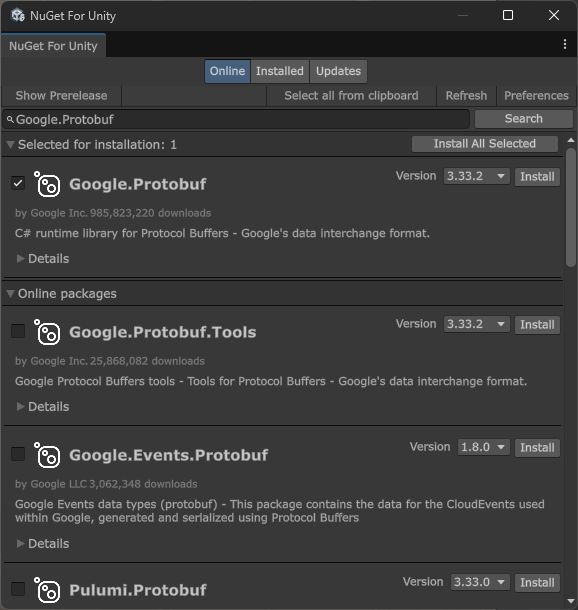Open Google.Protobuf version 3.33.2 dropdown

(x=476, y=176)
